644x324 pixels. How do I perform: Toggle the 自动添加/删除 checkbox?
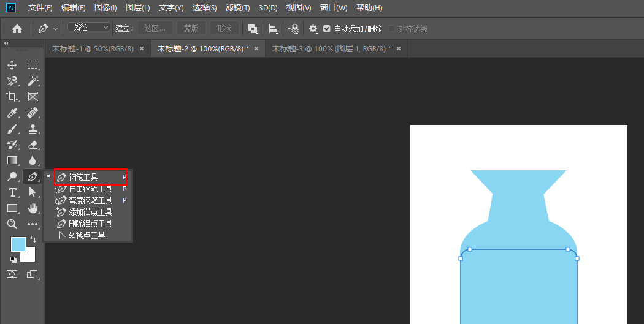point(327,29)
